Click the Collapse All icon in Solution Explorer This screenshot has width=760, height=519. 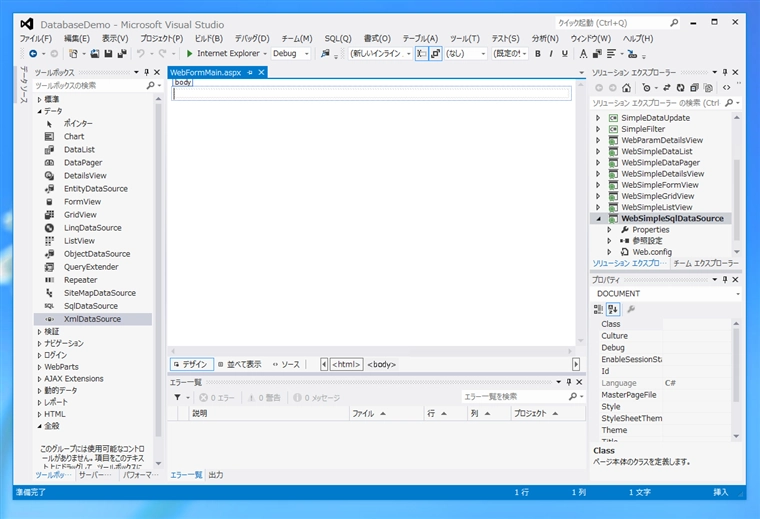[694, 88]
